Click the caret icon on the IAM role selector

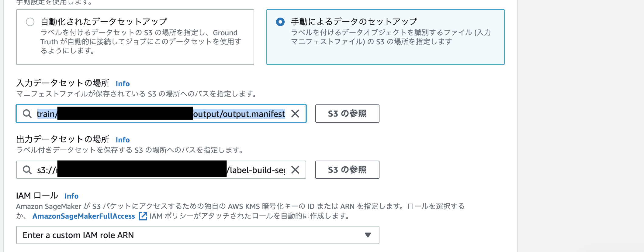pyautogui.click(x=369, y=235)
